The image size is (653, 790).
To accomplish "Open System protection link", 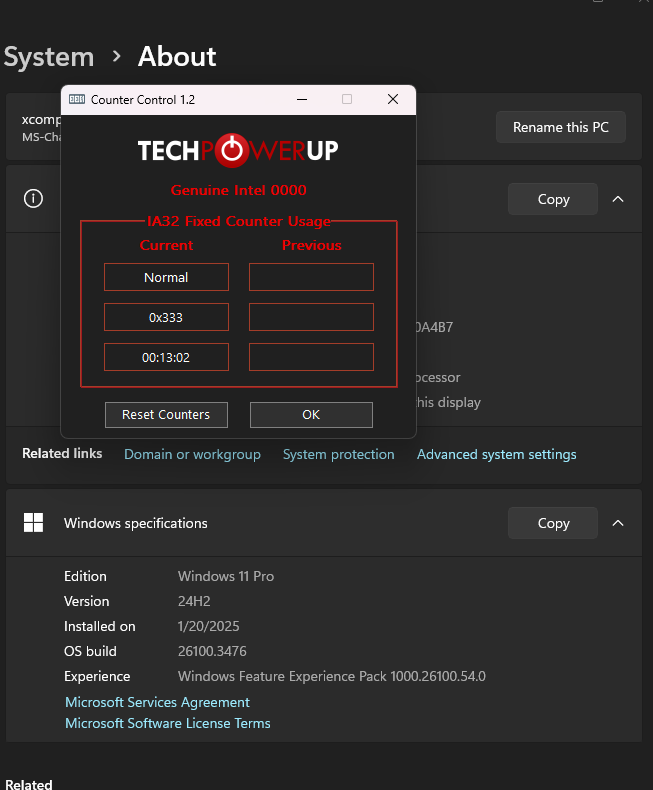I will [339, 454].
